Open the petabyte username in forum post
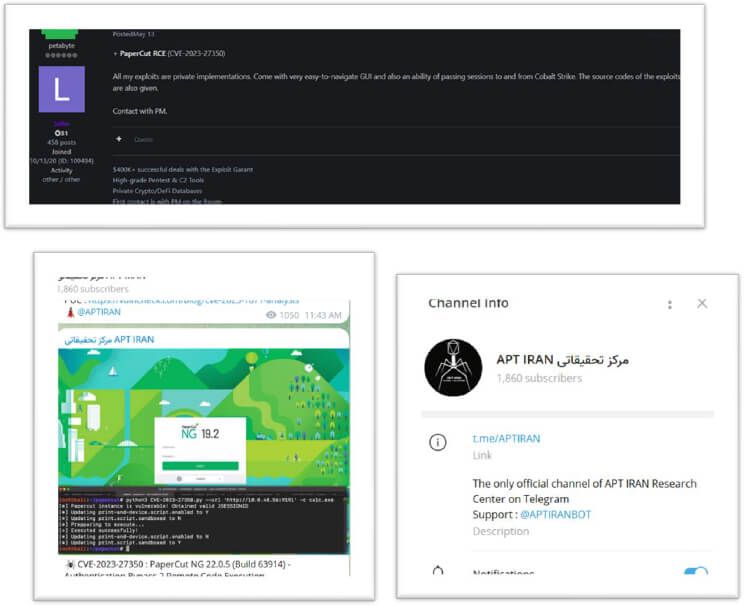 click(62, 46)
